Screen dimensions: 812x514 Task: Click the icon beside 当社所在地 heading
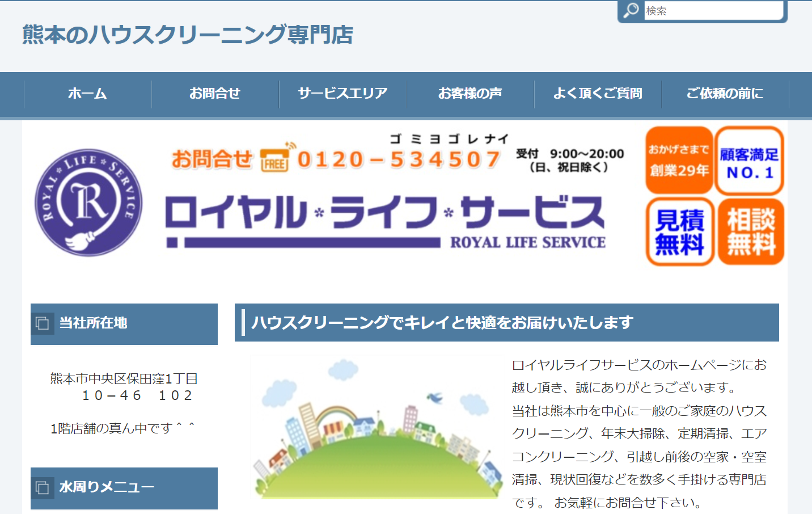coord(43,323)
